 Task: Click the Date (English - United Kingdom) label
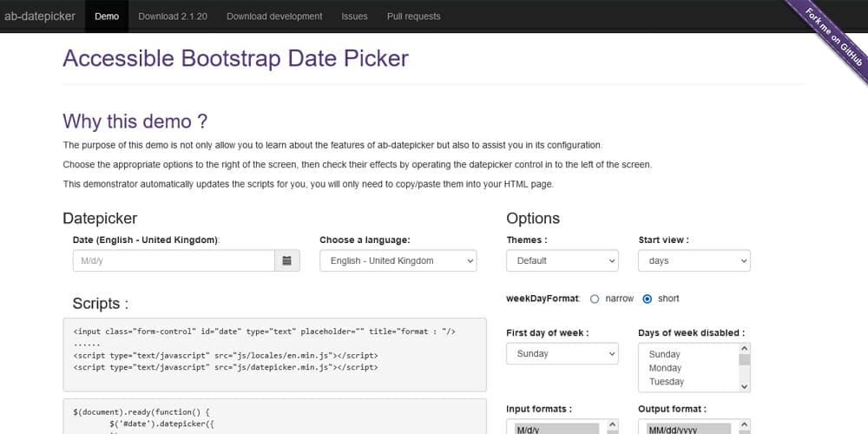click(146, 240)
